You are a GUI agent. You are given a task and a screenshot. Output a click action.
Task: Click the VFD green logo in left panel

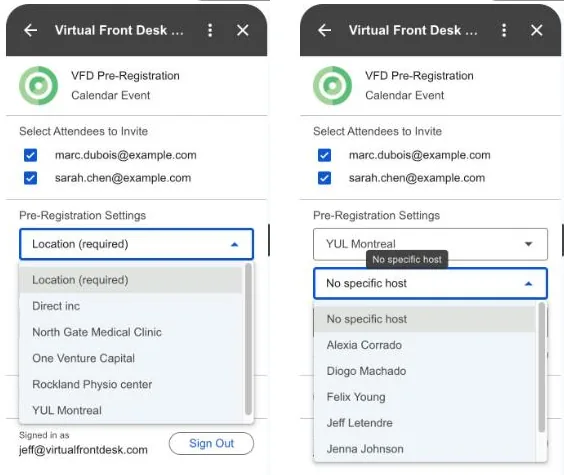[38, 86]
